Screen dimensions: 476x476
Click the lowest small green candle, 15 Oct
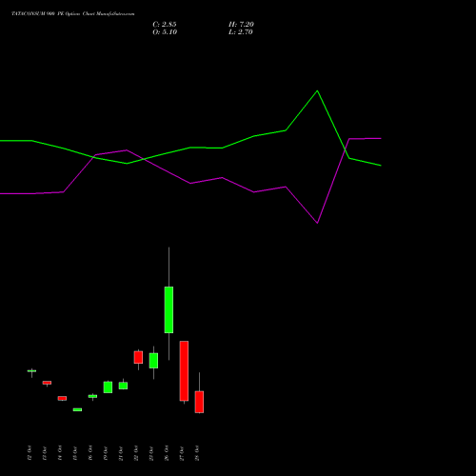(x=77, y=409)
